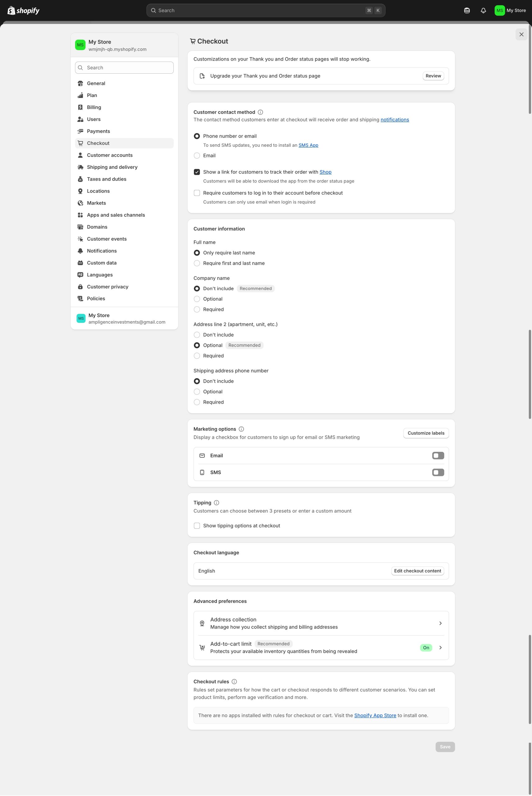Follow the Shopify App Store link

375,715
